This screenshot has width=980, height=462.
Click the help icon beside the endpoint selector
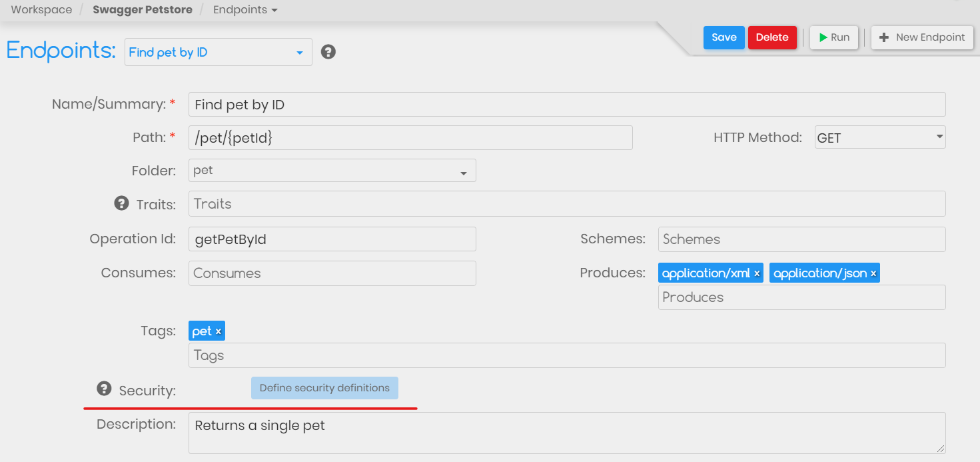tap(328, 52)
